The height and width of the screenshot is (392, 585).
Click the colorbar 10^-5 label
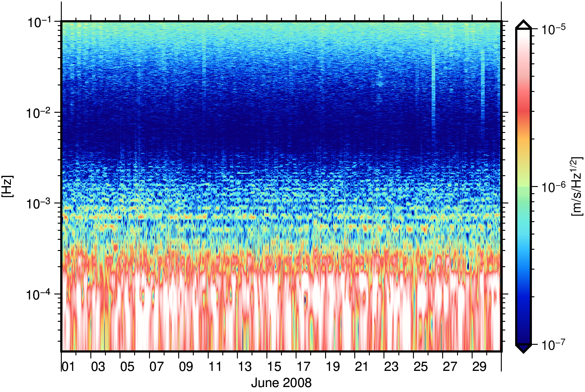[553, 30]
